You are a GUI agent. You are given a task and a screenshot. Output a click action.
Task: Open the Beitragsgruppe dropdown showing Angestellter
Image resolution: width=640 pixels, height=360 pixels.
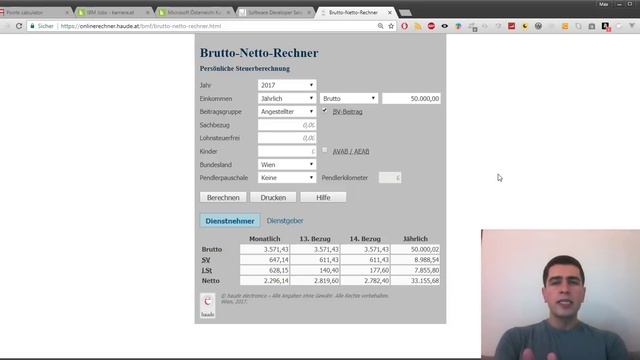pyautogui.click(x=287, y=111)
